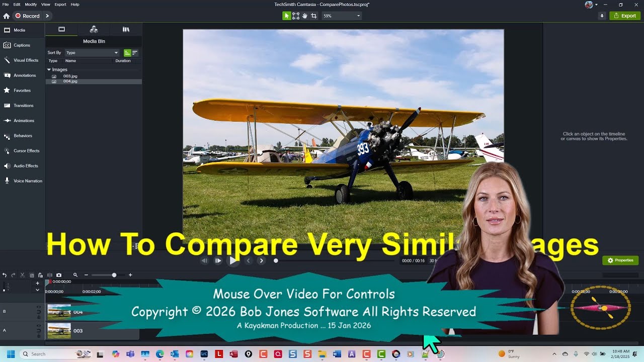Redo the timeline action
Screen dimensions: 644x362
click(x=13, y=275)
